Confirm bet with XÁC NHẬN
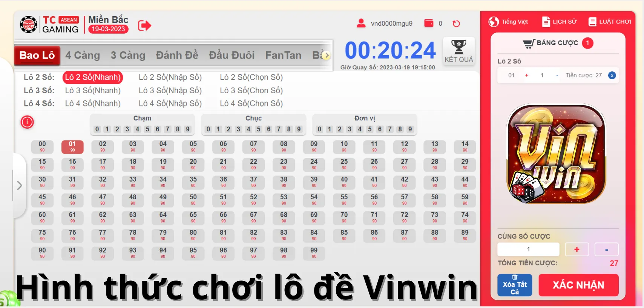The width and height of the screenshot is (644, 308). 578,285
